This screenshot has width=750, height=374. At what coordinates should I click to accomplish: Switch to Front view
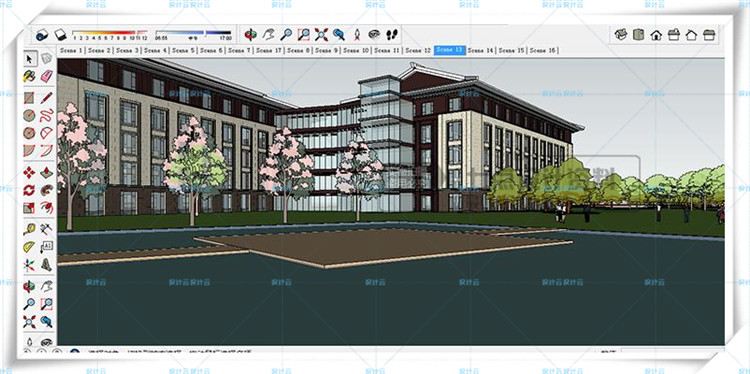coord(656,34)
